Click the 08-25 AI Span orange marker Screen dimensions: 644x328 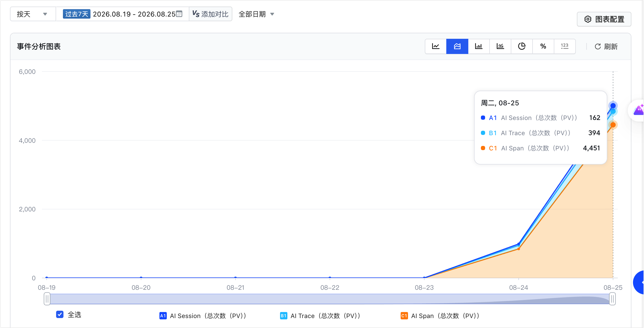tap(613, 125)
